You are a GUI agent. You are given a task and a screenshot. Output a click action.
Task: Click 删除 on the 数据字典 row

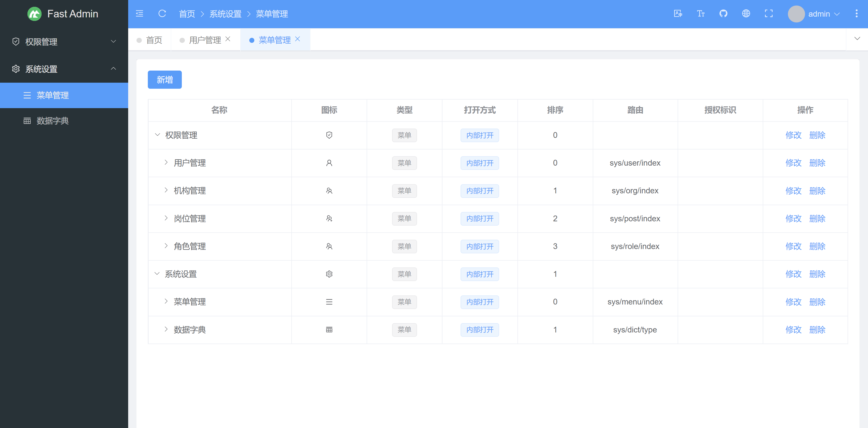coord(817,329)
